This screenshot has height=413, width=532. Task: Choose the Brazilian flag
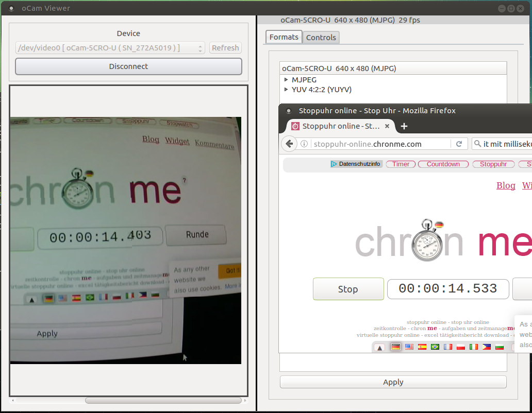click(x=435, y=347)
